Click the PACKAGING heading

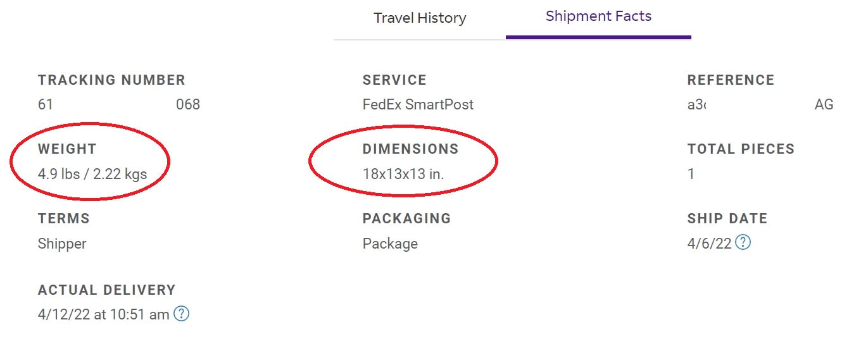pyautogui.click(x=406, y=219)
